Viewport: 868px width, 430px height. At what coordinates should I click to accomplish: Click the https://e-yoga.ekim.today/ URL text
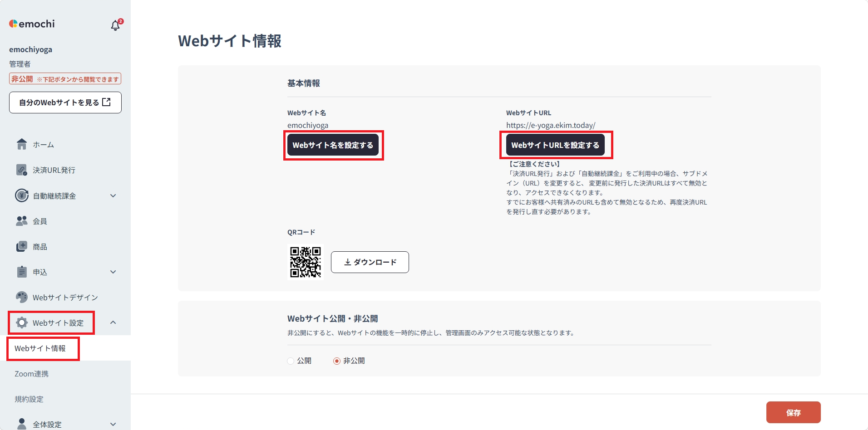coord(551,125)
